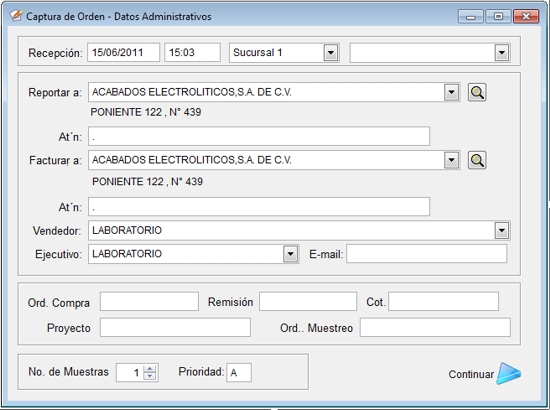Expand the Facturar a company dropdown
This screenshot has height=410, width=550.
pos(451,160)
